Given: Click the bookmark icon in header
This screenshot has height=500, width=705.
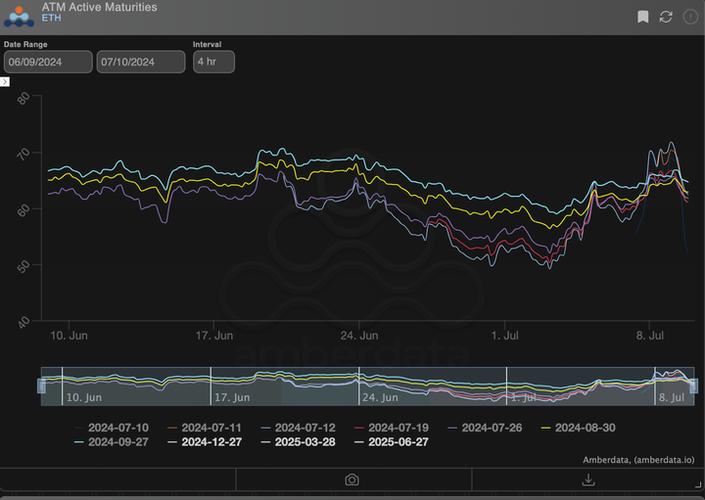Looking at the screenshot, I should 643,17.
